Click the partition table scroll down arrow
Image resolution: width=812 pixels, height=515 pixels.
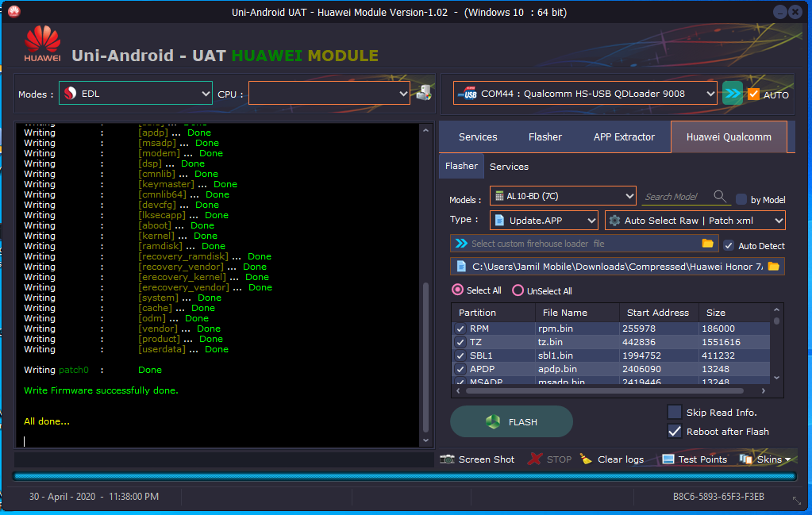click(x=776, y=378)
